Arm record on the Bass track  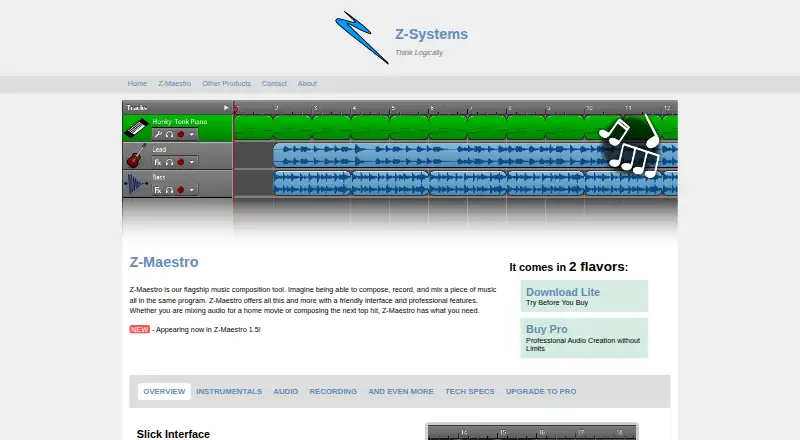click(x=181, y=190)
